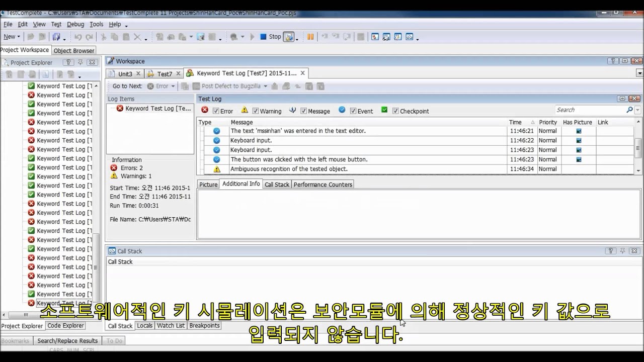Open the Tools menu
Screen dimensions: 644x362
(x=96, y=24)
